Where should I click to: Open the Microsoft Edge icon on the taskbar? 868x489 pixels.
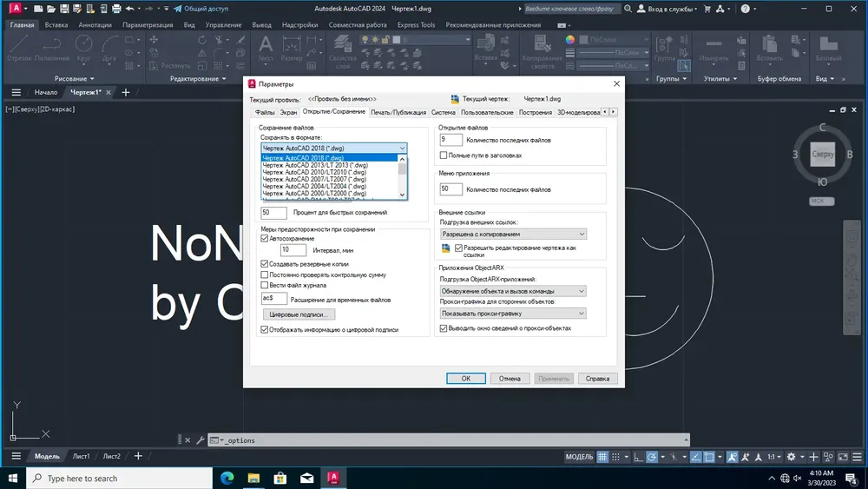(227, 478)
